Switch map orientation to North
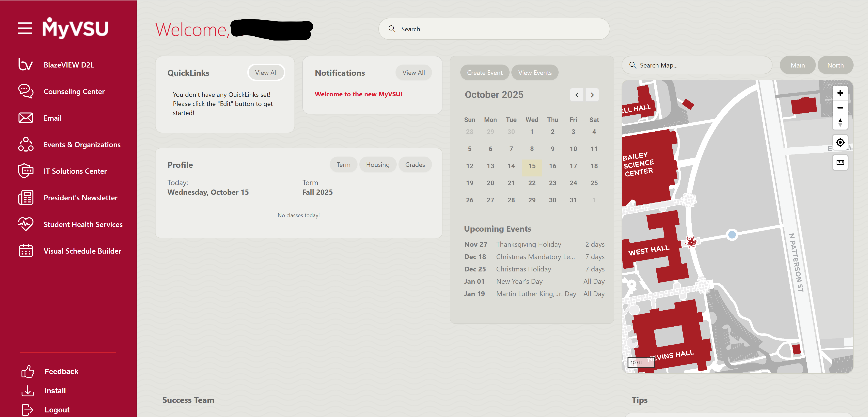Screen dimensions: 868x417 (835, 65)
